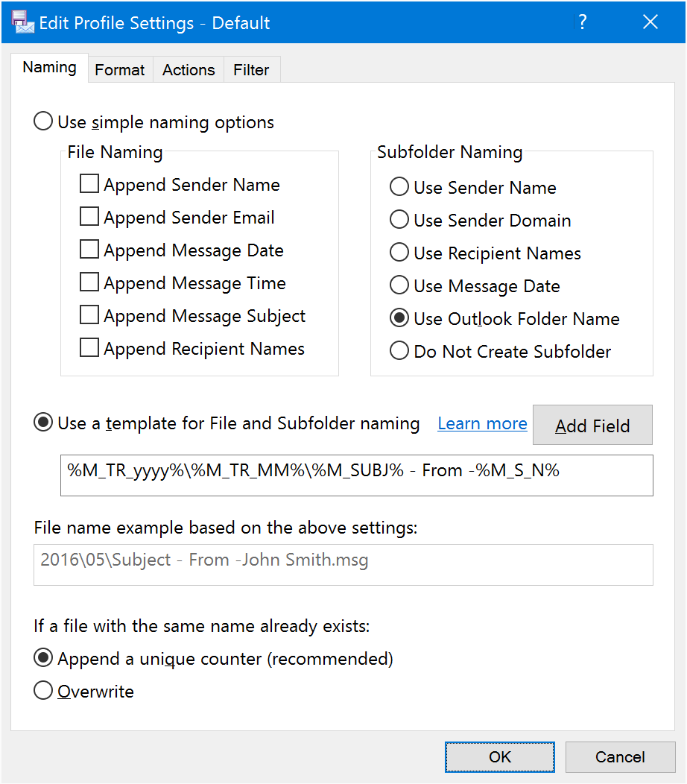Image resolution: width=687 pixels, height=784 pixels.
Task: Choose Do Not Create Subfolder
Action: pyautogui.click(x=500, y=351)
